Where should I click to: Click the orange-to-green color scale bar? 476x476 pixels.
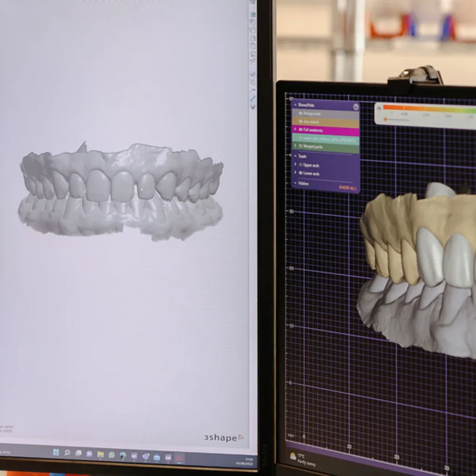[x=429, y=108]
